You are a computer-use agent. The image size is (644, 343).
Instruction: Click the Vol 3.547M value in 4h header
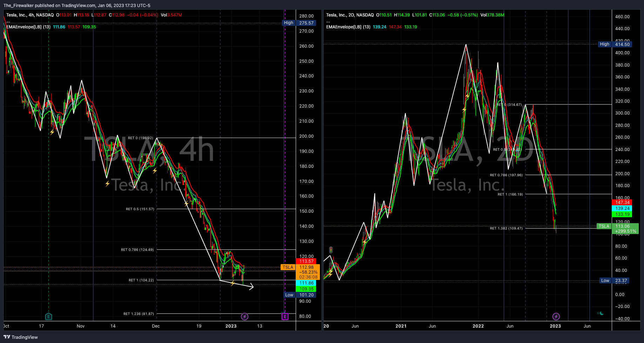171,15
